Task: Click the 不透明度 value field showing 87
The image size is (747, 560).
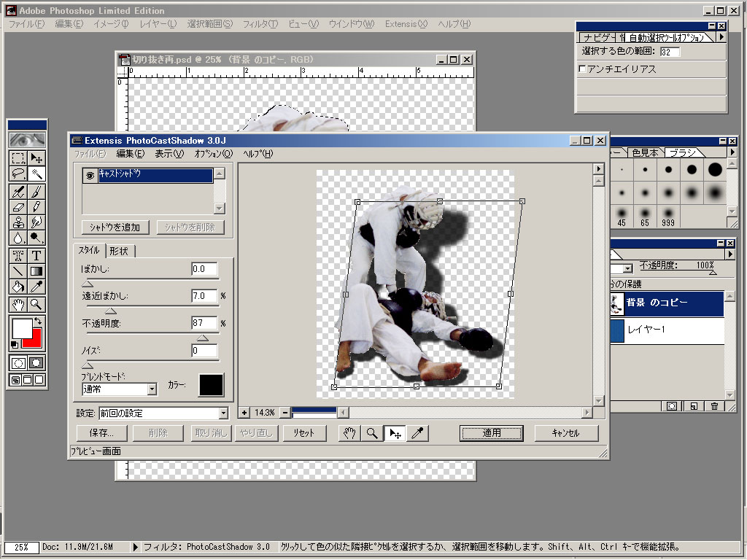Action: (x=204, y=323)
